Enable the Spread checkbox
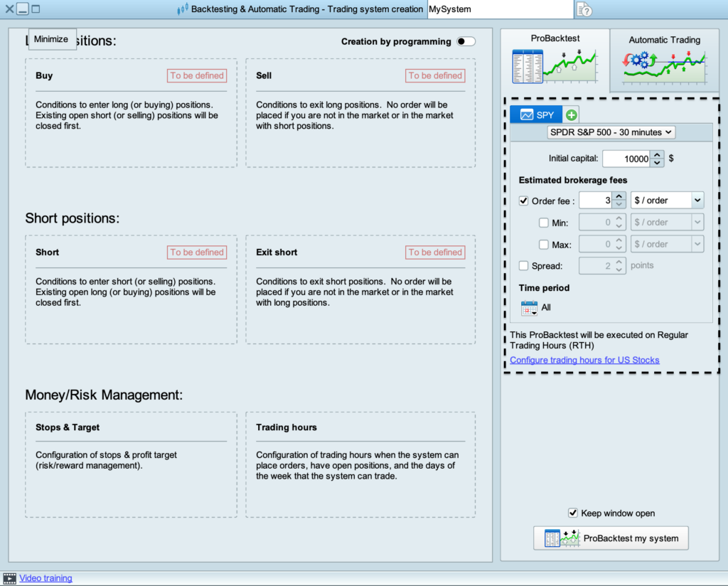The width and height of the screenshot is (728, 586). coord(524,266)
